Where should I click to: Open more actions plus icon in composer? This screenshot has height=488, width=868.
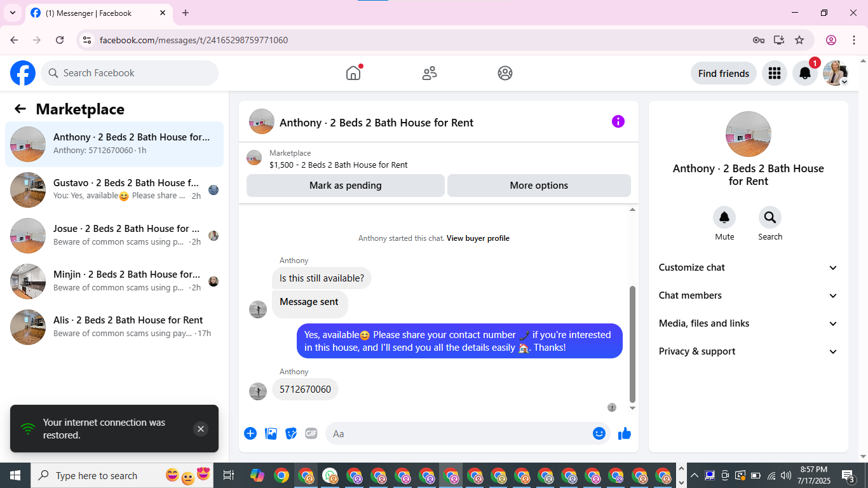(250, 433)
